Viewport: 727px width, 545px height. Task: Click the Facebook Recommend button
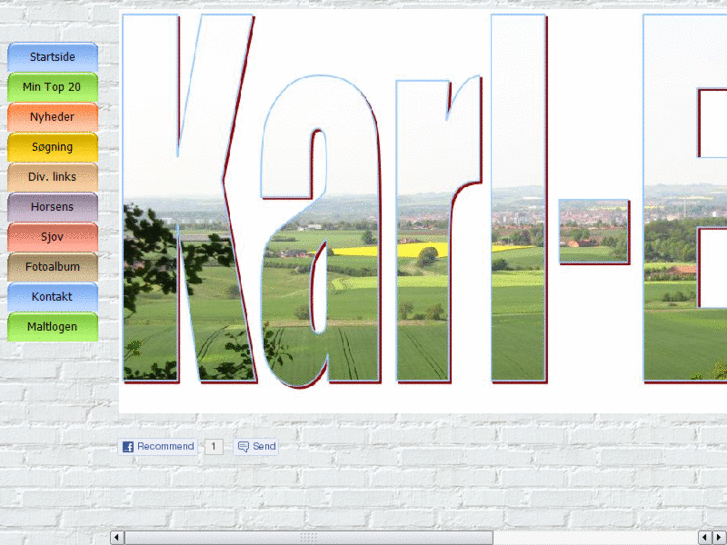click(x=158, y=447)
